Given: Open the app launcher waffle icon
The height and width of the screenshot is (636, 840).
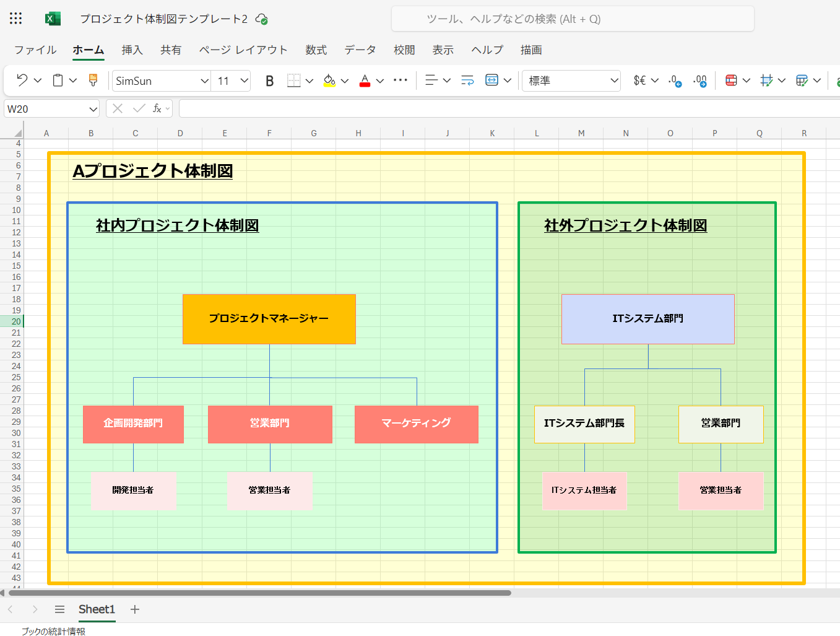Looking at the screenshot, I should pyautogui.click(x=16, y=19).
